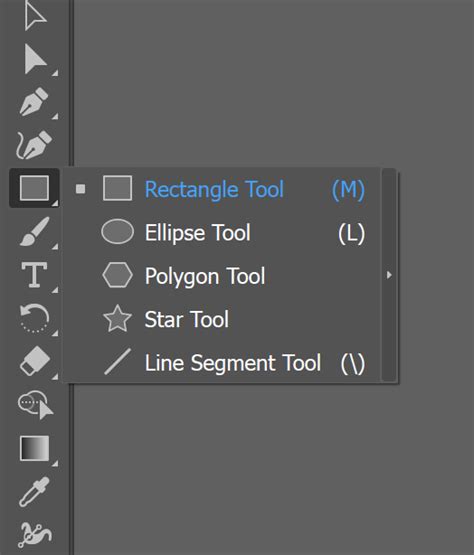The image size is (474, 555).
Task: Choose Ellipse Tool from flyout menu
Action: click(x=222, y=233)
